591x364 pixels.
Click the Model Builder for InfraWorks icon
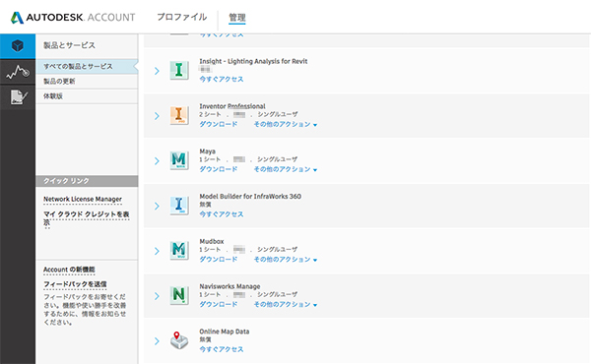click(x=179, y=206)
